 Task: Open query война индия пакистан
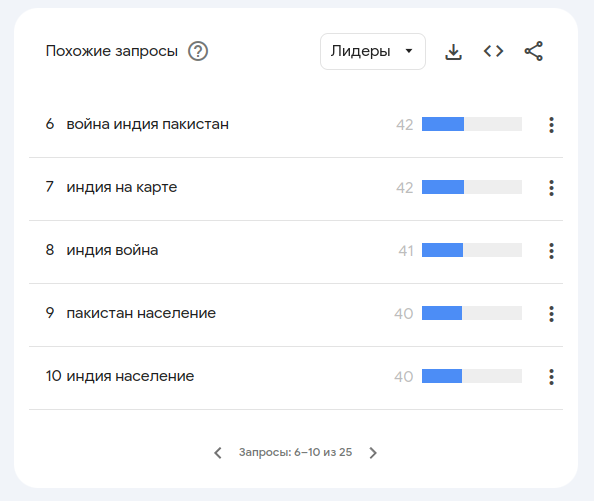[x=148, y=124]
